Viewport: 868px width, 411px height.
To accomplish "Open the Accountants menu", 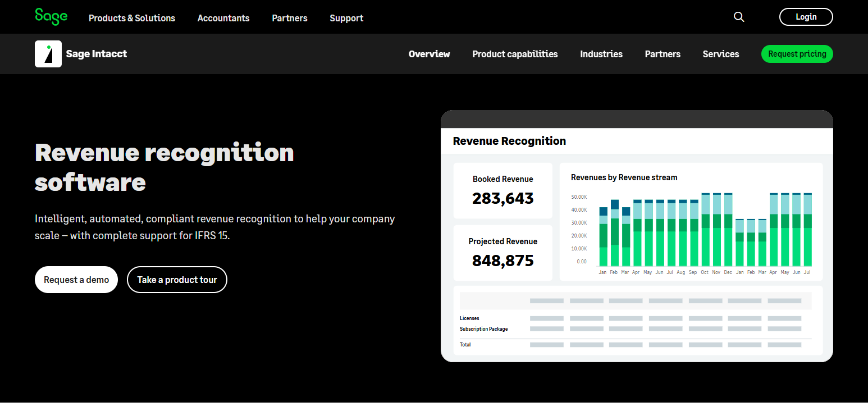I will (x=223, y=18).
